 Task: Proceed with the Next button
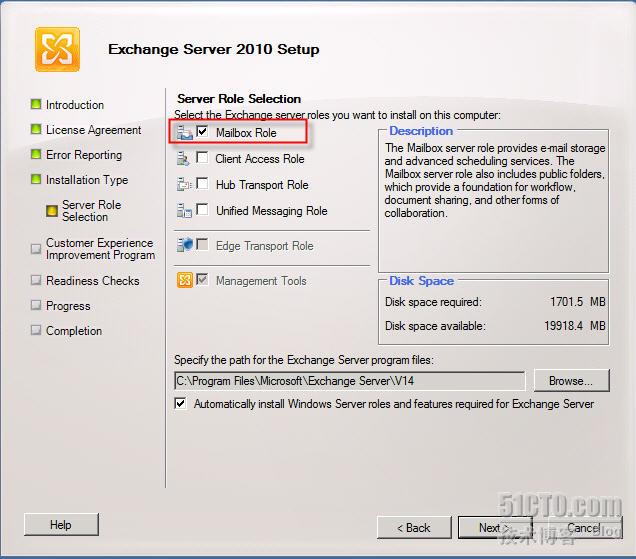495,527
